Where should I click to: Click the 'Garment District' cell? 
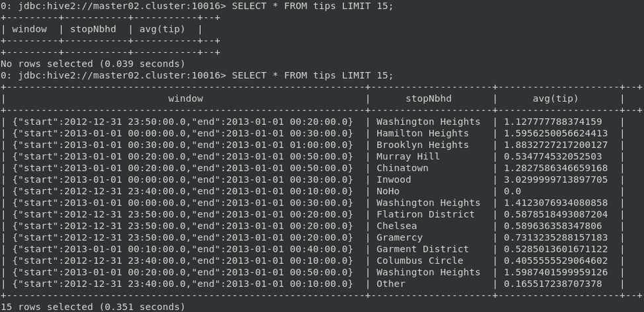coord(422,249)
